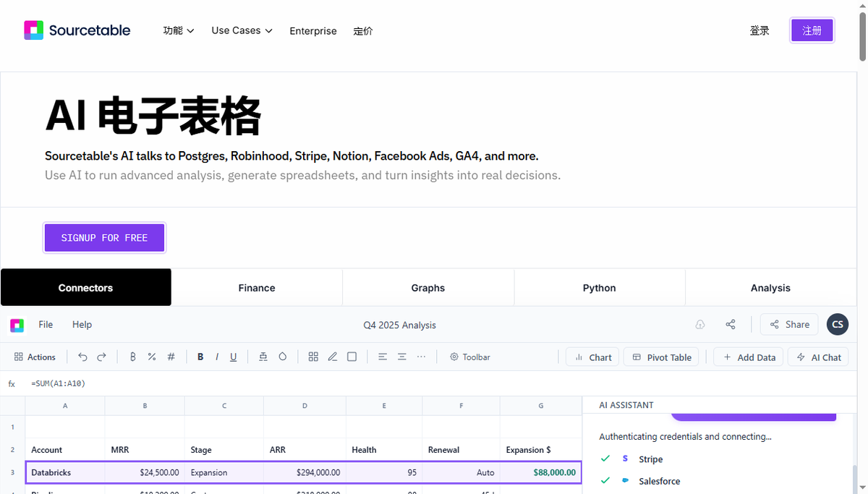Click the Databricks cell
The height and width of the screenshot is (494, 868).
[65, 472]
